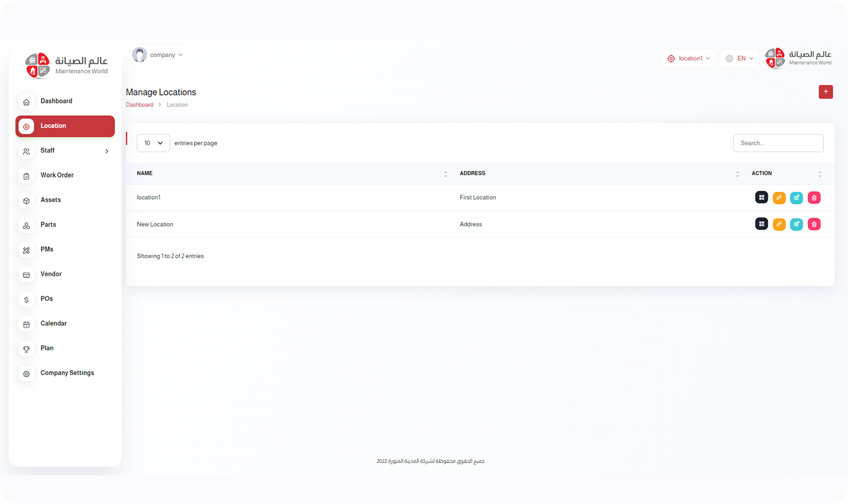This screenshot has width=848, height=504.
Task: Go to the Vendor page
Action: (51, 274)
